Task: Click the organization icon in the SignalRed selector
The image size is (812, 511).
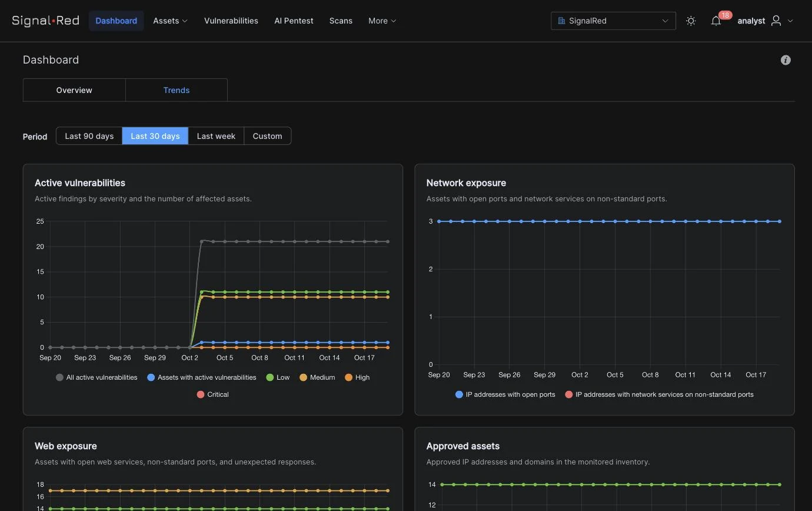Action: click(561, 21)
